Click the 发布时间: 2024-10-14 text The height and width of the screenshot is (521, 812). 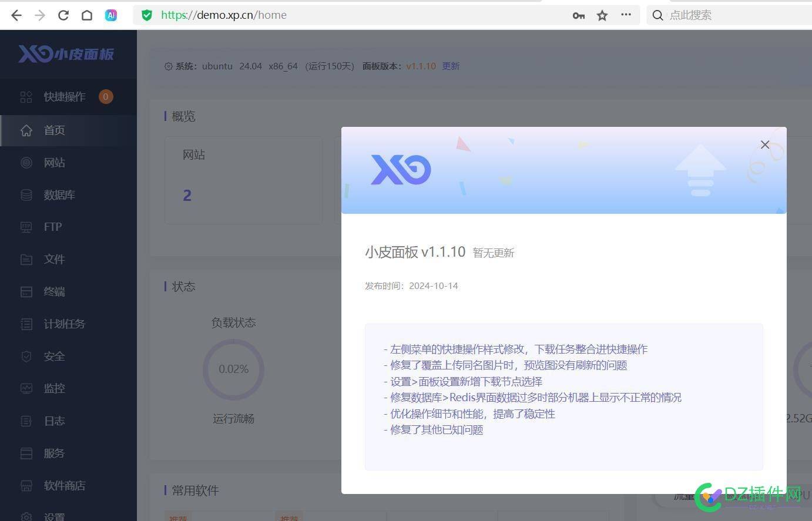411,286
